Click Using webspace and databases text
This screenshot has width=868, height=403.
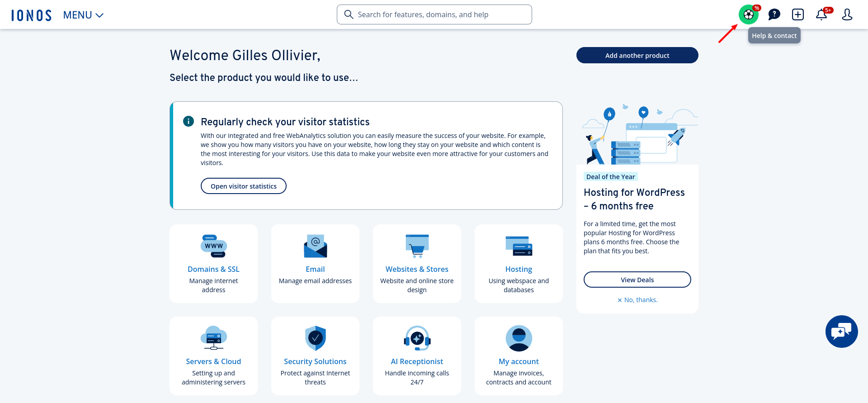519,285
